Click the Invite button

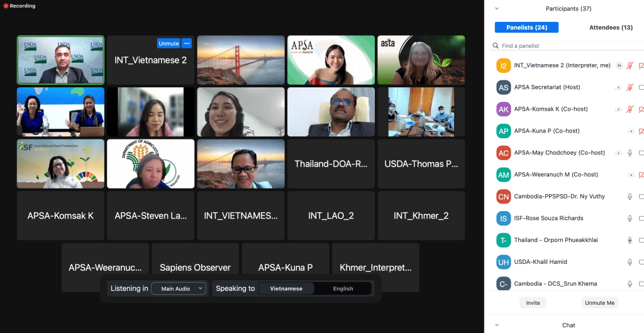[533, 303]
